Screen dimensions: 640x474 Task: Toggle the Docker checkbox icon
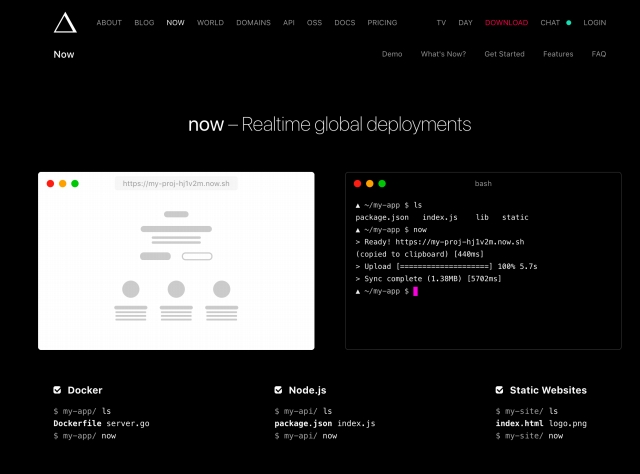pyautogui.click(x=57, y=390)
